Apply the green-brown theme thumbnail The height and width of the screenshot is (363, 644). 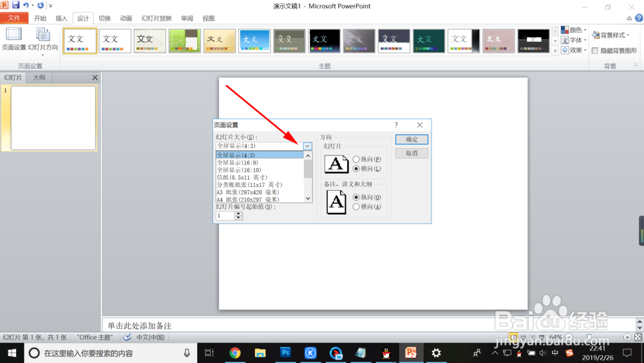184,41
